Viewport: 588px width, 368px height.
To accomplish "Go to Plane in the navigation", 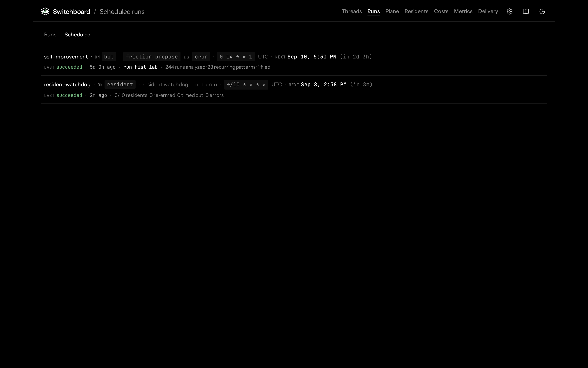I will click(392, 11).
